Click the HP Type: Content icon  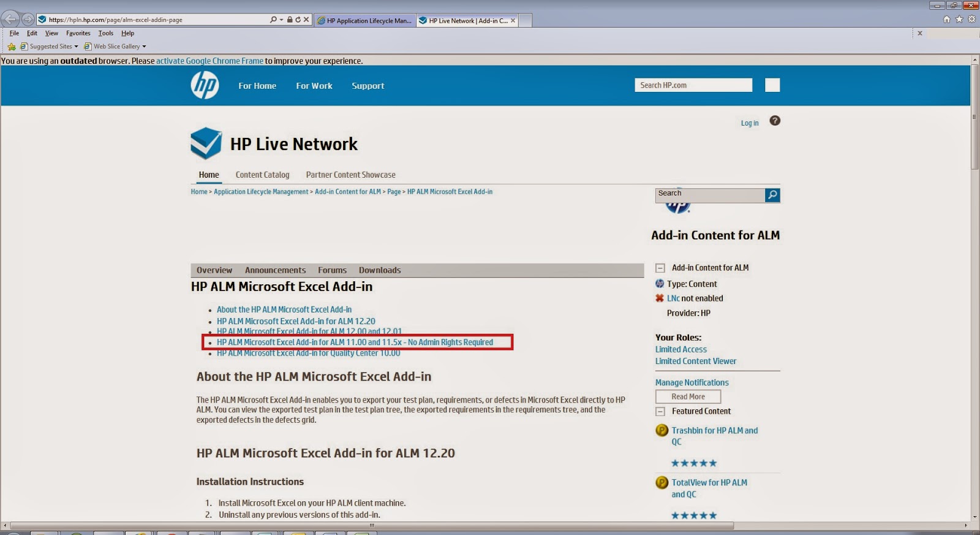coord(660,284)
